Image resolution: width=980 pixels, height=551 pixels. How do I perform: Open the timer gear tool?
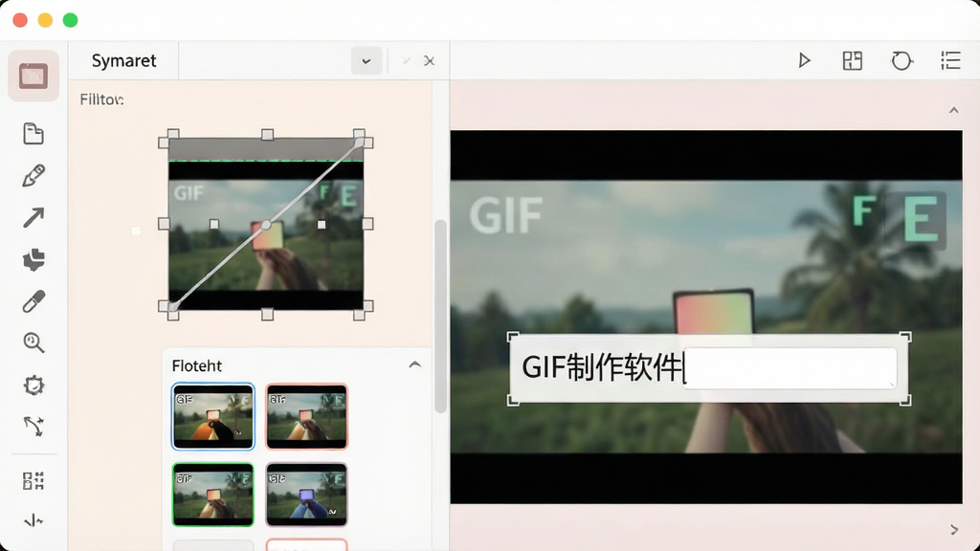point(33,385)
